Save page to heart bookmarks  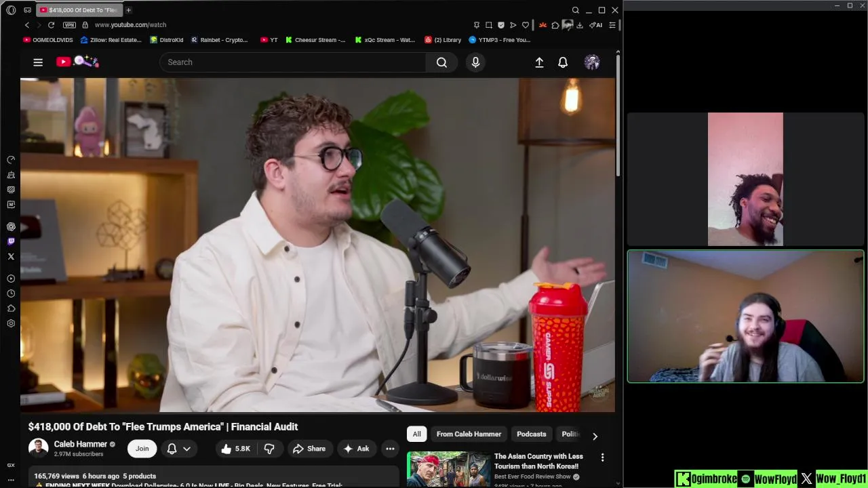click(525, 25)
